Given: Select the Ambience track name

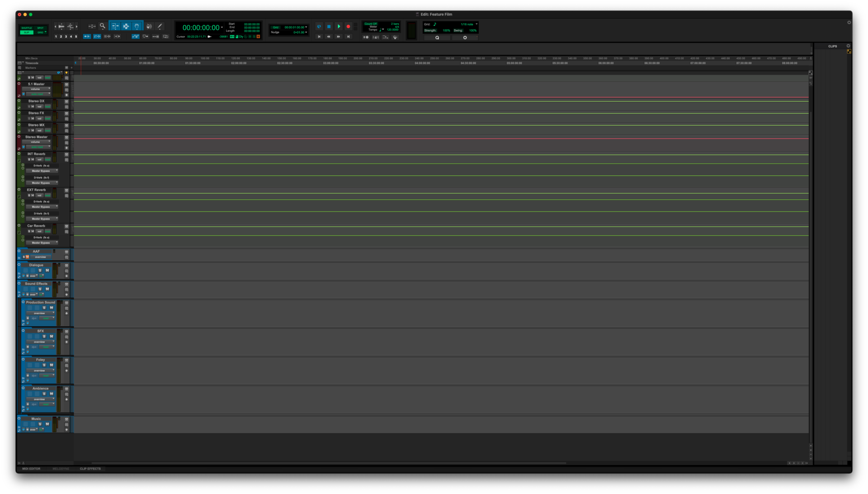Looking at the screenshot, I should pyautogui.click(x=40, y=388).
